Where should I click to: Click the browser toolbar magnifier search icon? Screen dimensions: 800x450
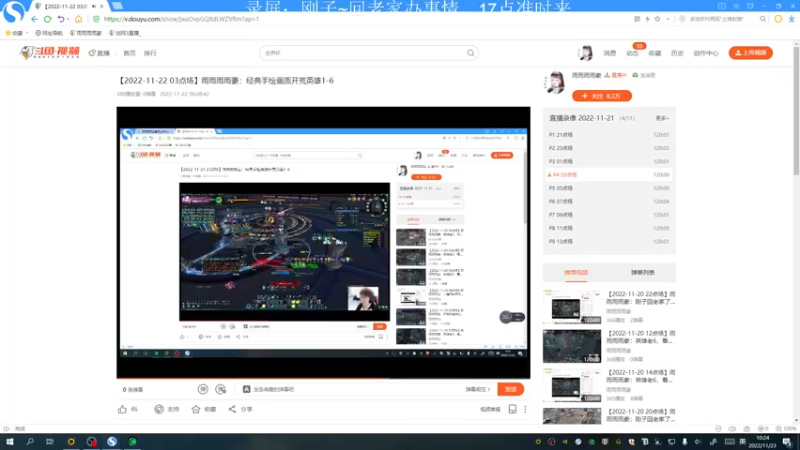[763, 19]
